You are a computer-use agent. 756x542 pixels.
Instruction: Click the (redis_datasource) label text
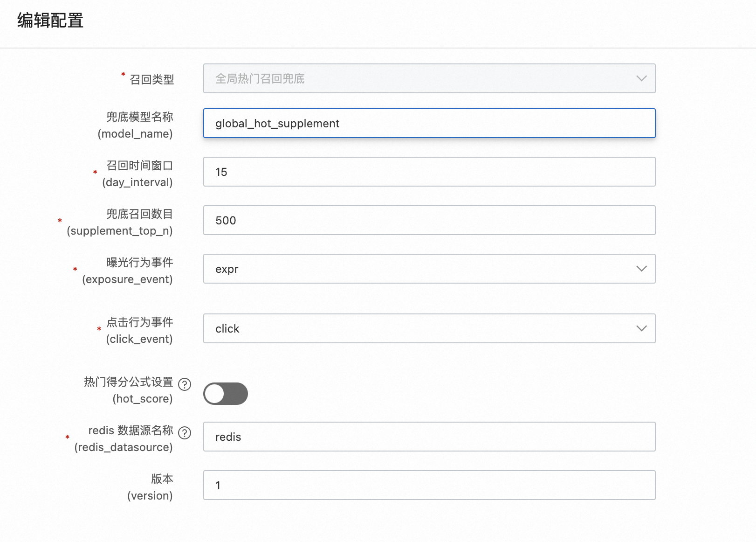click(x=124, y=447)
